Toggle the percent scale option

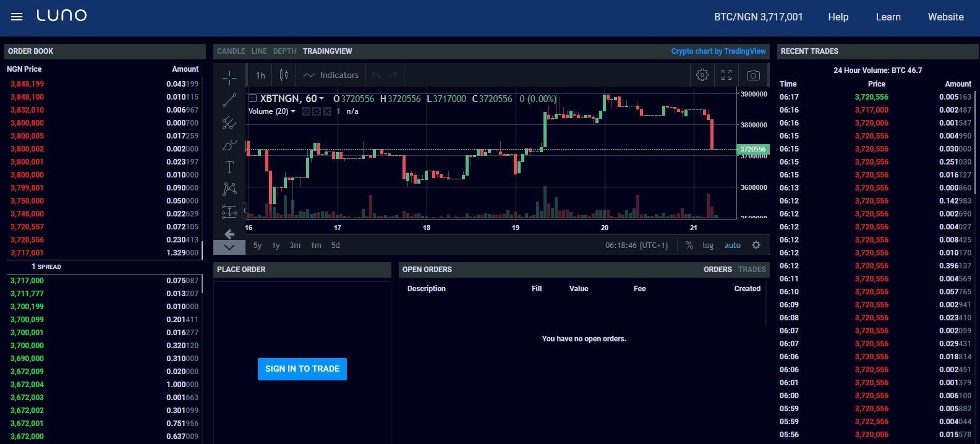(689, 245)
